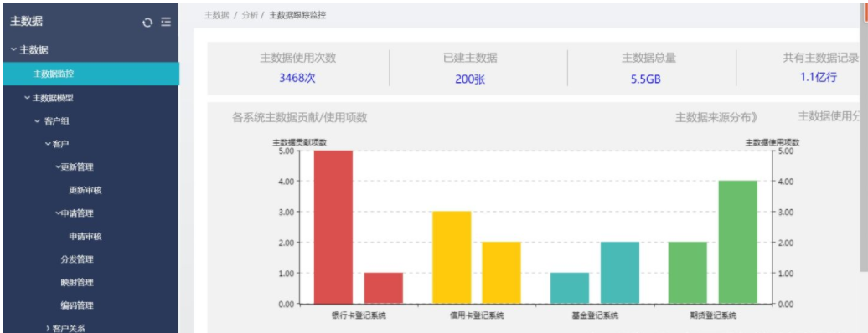The width and height of the screenshot is (868, 333).
Task: Click the 3468次 usage count value
Action: pos(297,78)
